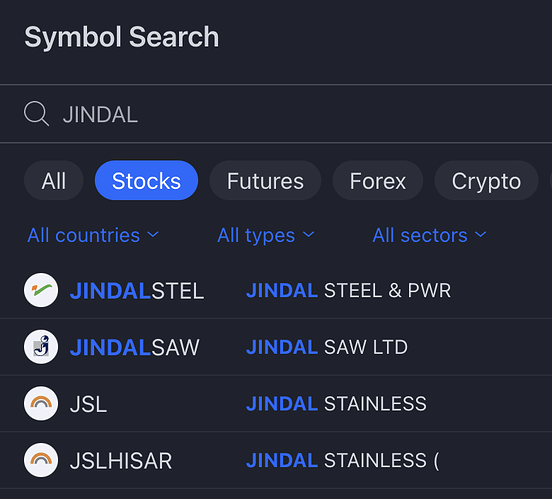
Task: Expand the All countries filter dropdown
Action: pyautogui.click(x=93, y=235)
